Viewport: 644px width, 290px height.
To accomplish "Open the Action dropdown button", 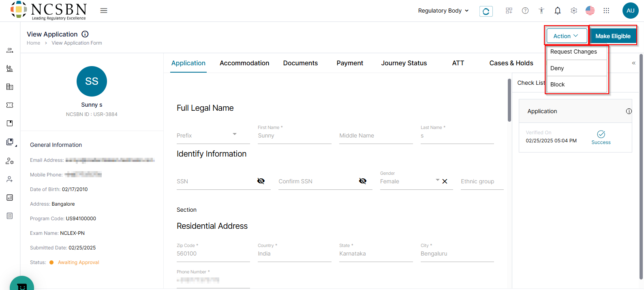I will click(566, 36).
